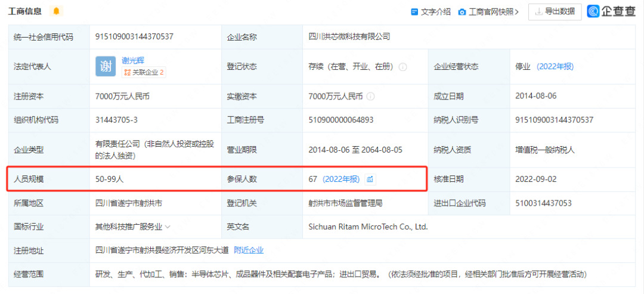Click the camera icon before 工商官网快照
The height and width of the screenshot is (294, 644).
pos(462,11)
